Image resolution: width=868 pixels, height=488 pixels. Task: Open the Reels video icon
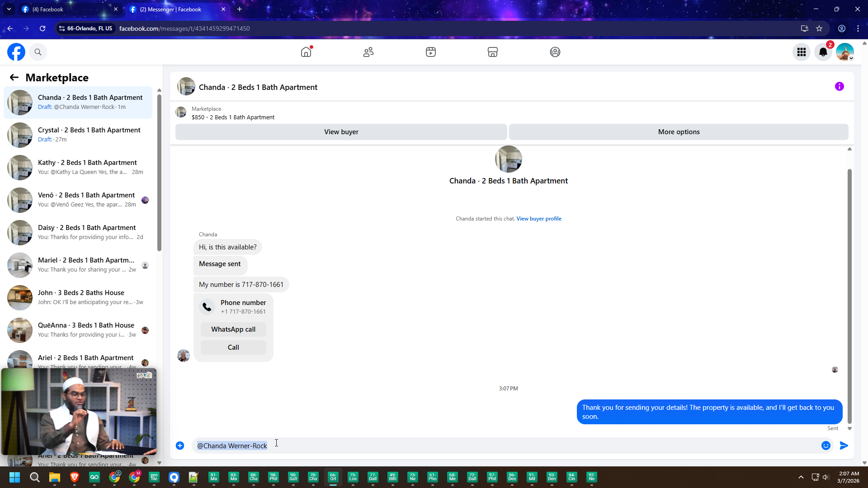pos(431,52)
